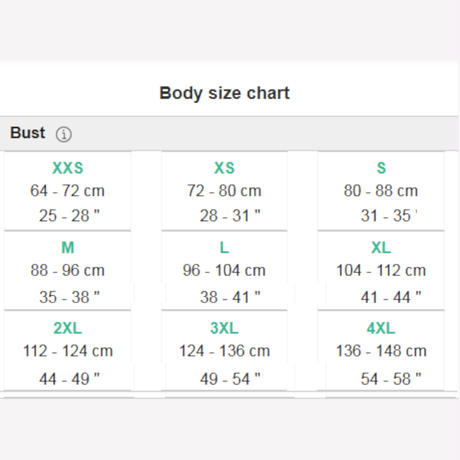The width and height of the screenshot is (460, 460).
Task: Click the 96 - 104 cm measurement
Action: click(224, 270)
